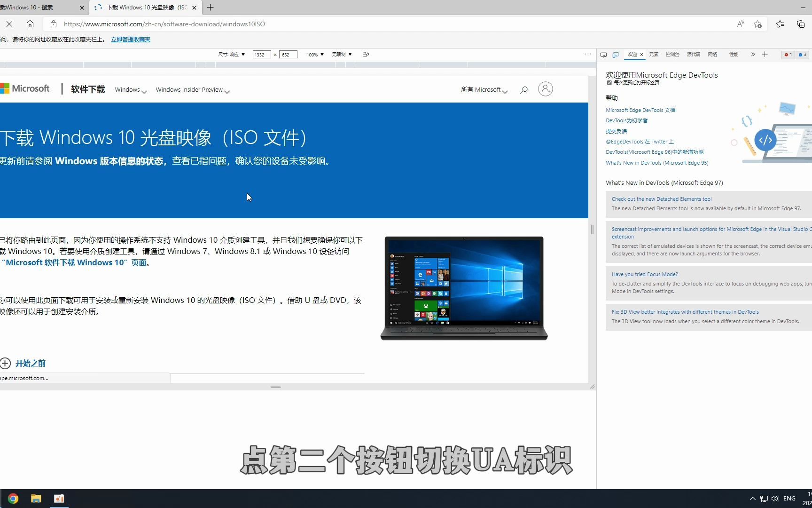Click the Microsoft 软件下载 Windows 10 页面 link
812x508 pixels.
(x=74, y=262)
